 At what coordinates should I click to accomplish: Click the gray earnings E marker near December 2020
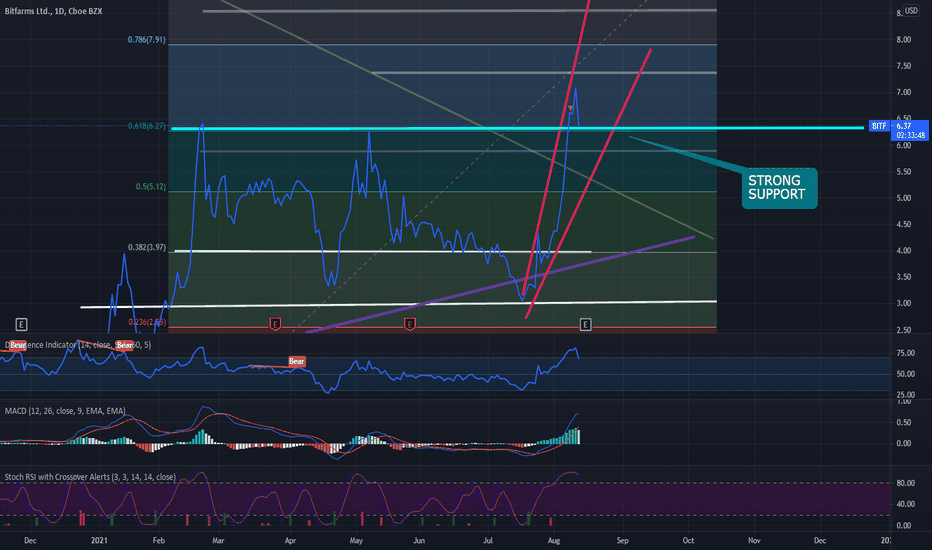[x=21, y=324]
